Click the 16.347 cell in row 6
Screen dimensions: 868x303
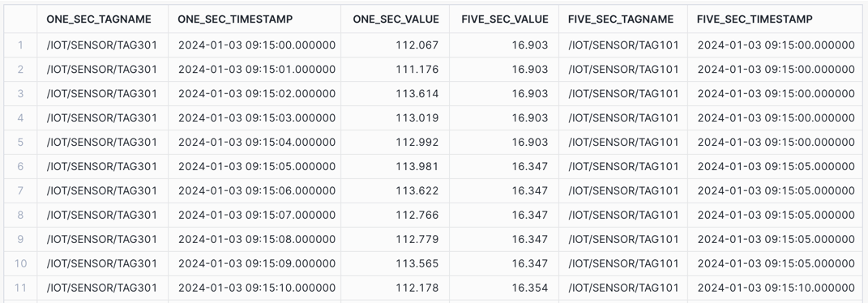coord(504,166)
